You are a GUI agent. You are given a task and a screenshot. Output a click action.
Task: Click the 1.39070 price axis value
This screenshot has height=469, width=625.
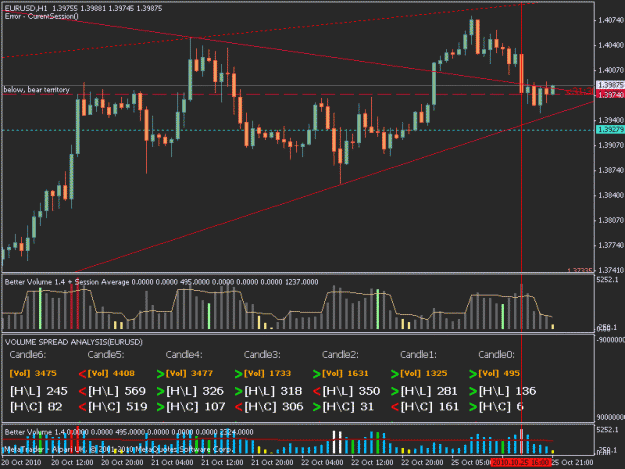click(x=611, y=145)
